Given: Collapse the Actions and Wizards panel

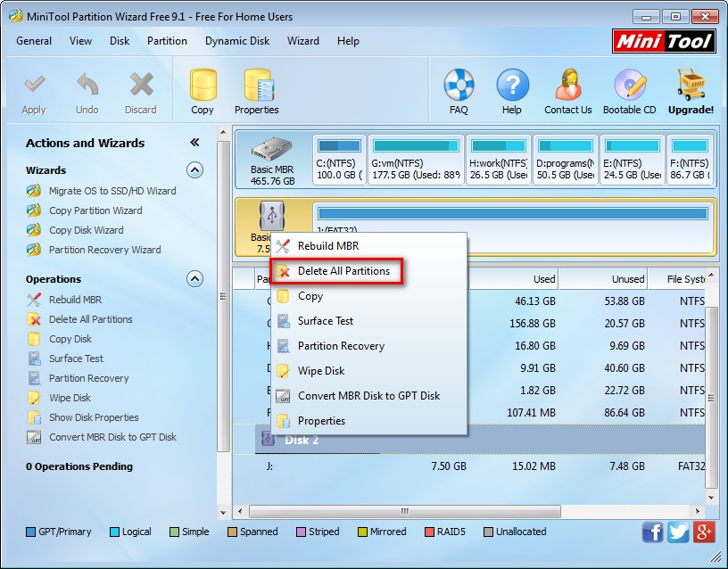Looking at the screenshot, I should (x=194, y=143).
